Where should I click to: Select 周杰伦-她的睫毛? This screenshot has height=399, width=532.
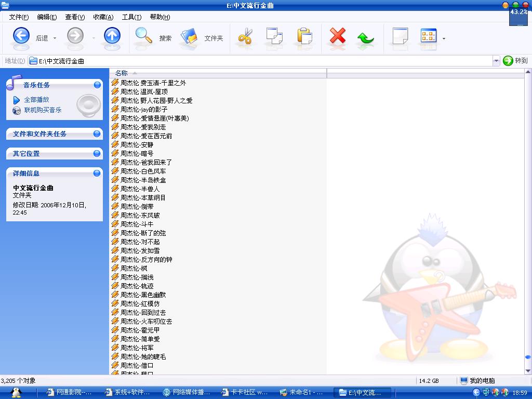pos(143,356)
